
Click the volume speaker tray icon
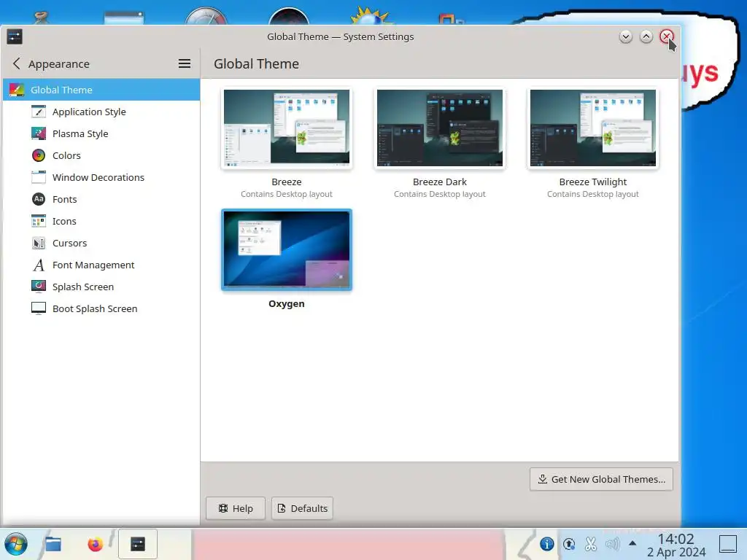tap(612, 543)
